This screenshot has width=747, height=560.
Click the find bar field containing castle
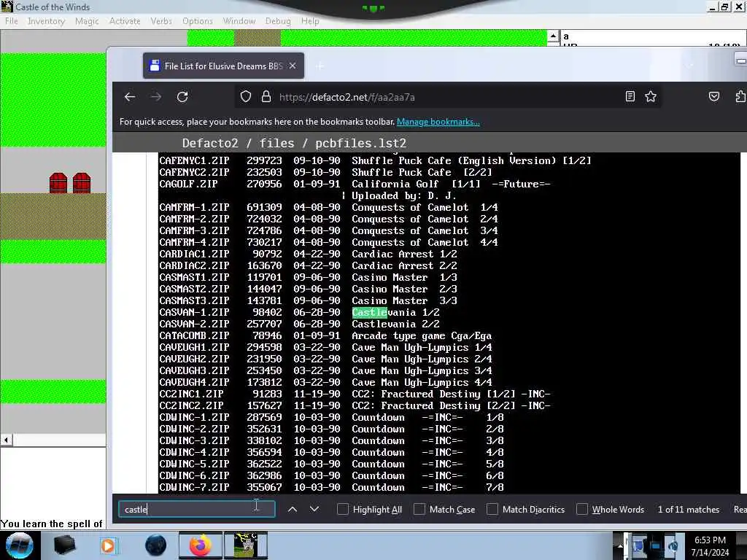197,509
